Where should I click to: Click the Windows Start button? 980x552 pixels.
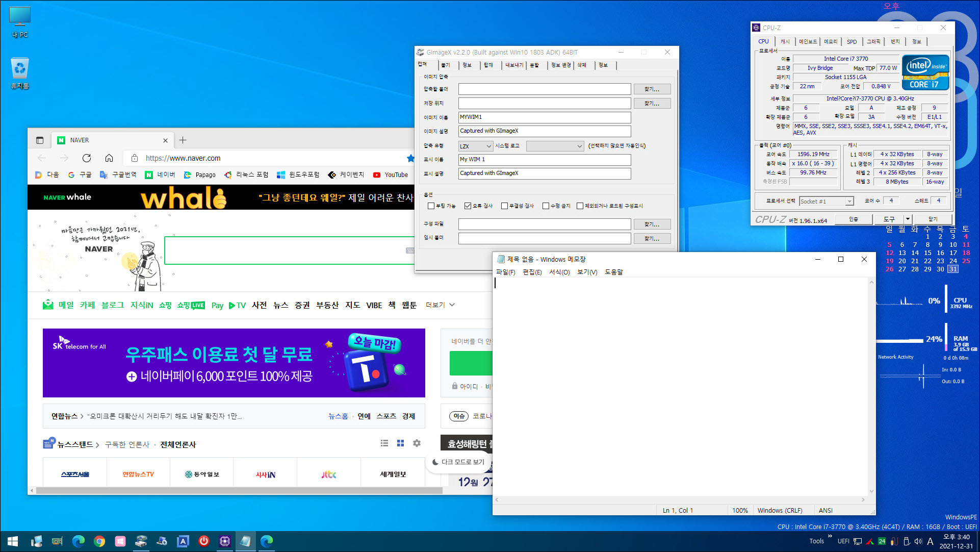[13, 541]
